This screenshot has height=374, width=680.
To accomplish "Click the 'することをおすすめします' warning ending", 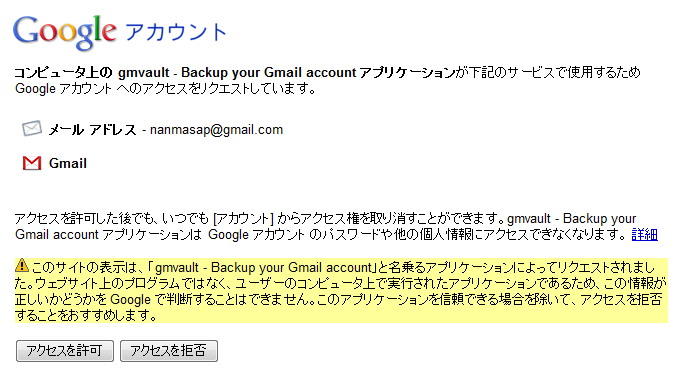I will (86, 315).
